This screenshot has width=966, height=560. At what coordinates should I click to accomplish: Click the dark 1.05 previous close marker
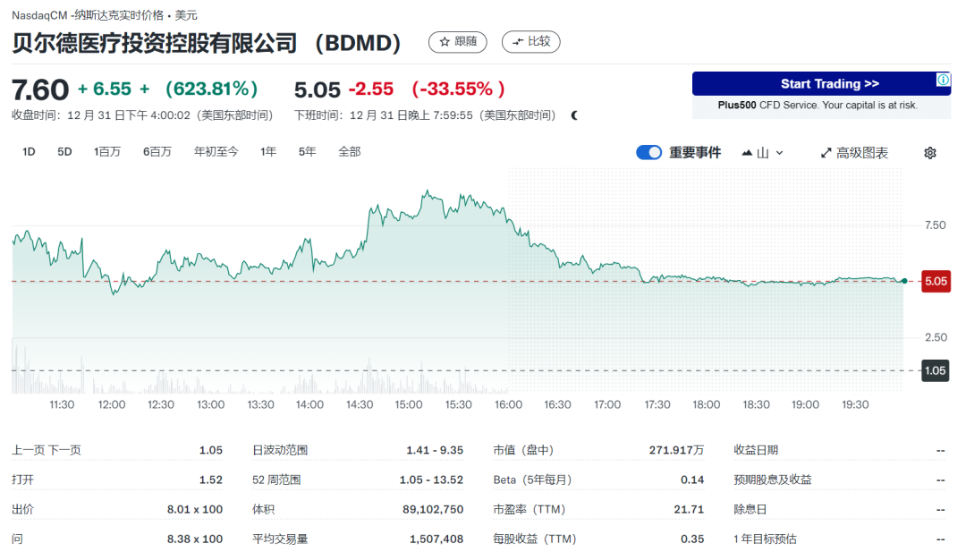936,371
